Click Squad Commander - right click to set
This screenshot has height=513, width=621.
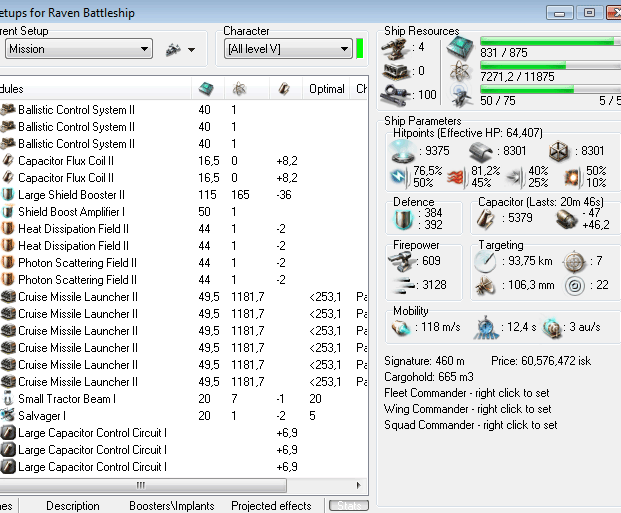pyautogui.click(x=471, y=425)
